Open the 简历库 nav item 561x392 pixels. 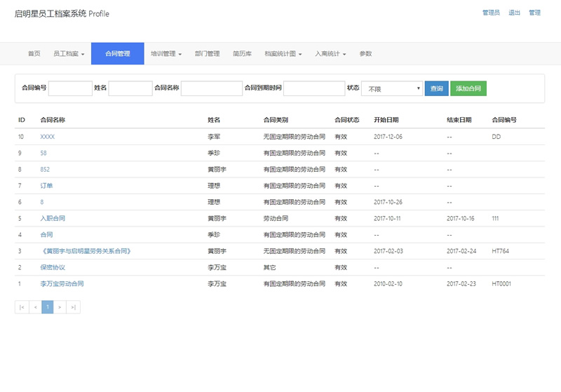(x=242, y=54)
